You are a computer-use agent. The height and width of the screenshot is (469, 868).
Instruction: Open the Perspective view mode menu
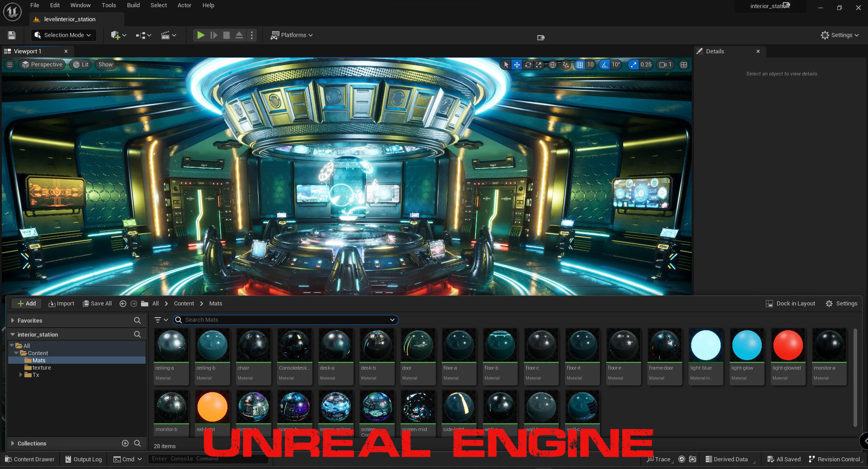(42, 65)
